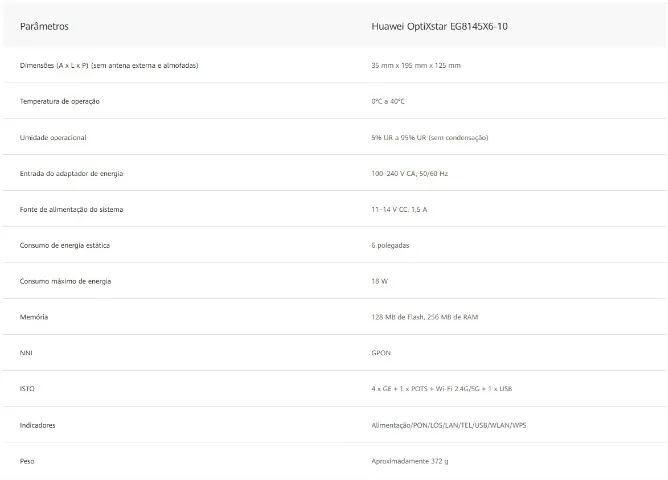This screenshot has height=480, width=668.
Task: Click the '100-240 V CA, 50/60 Hz' value
Action: click(409, 173)
